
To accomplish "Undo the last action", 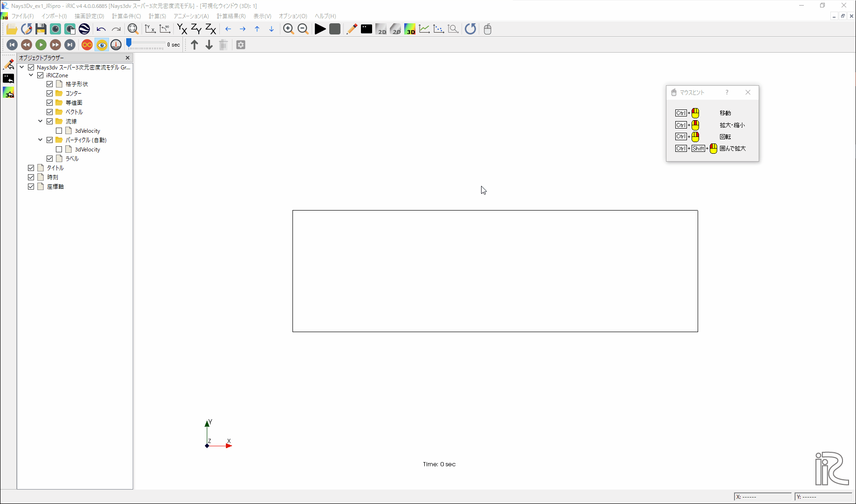I will [x=101, y=29].
